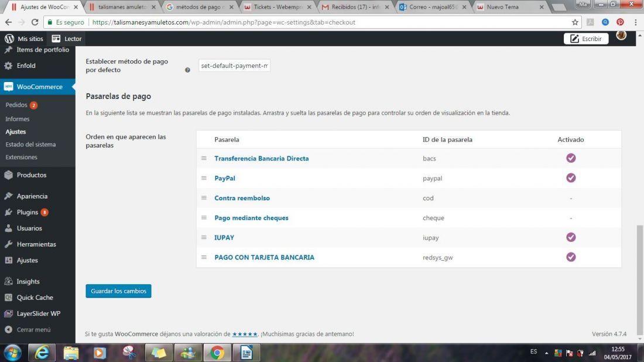
Task: Open PayPal gateway settings link
Action: (225, 178)
